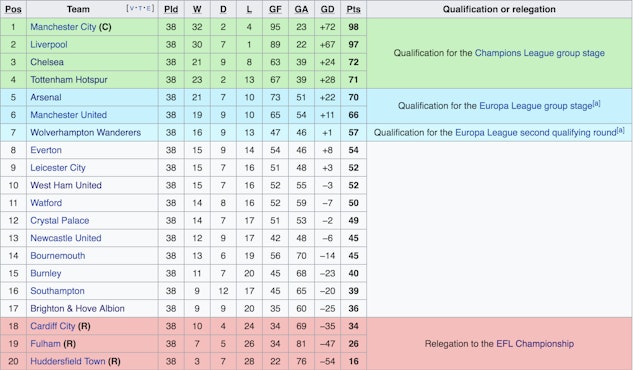
Task: Click the Europa League group stage link
Action: click(536, 106)
